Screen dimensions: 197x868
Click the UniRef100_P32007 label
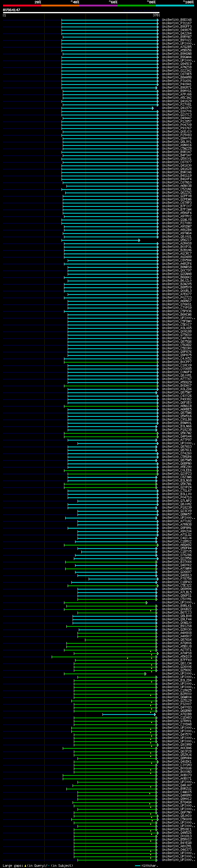(177, 704)
